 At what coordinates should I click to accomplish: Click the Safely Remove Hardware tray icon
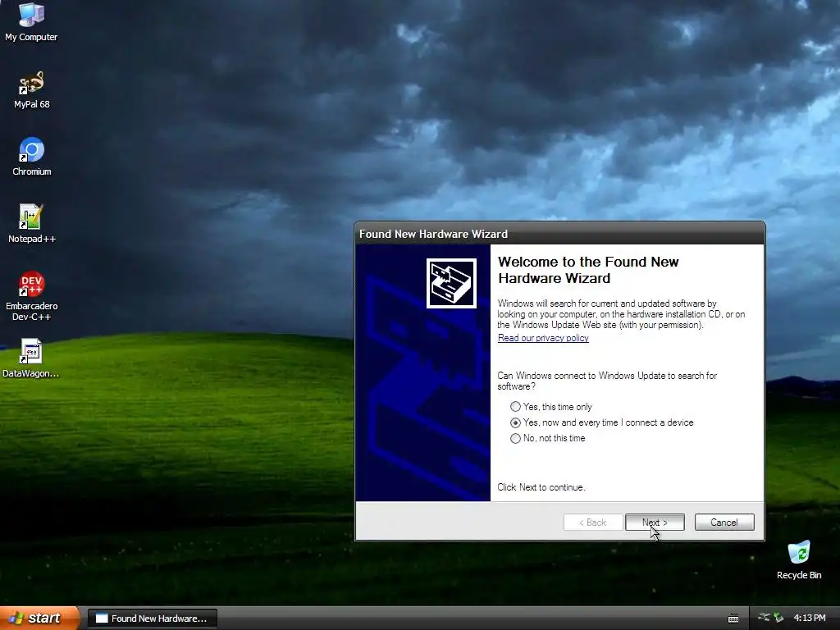pos(779,618)
